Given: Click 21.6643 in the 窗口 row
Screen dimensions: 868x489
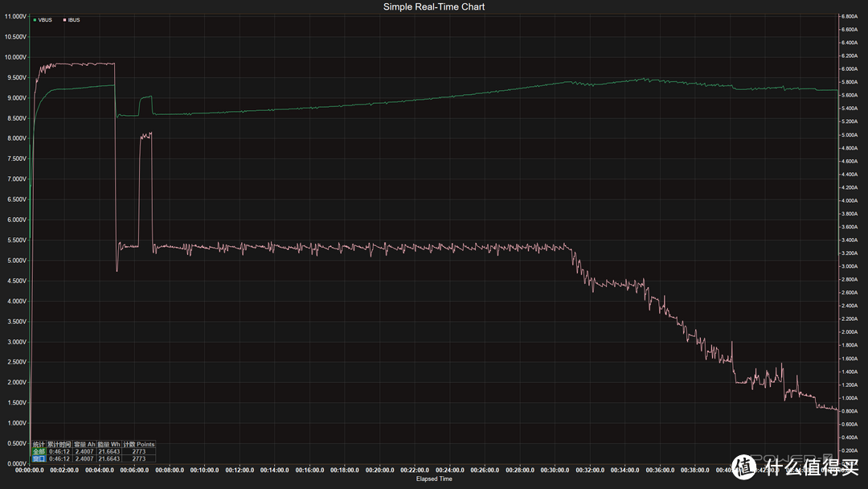Looking at the screenshot, I should point(109,458).
